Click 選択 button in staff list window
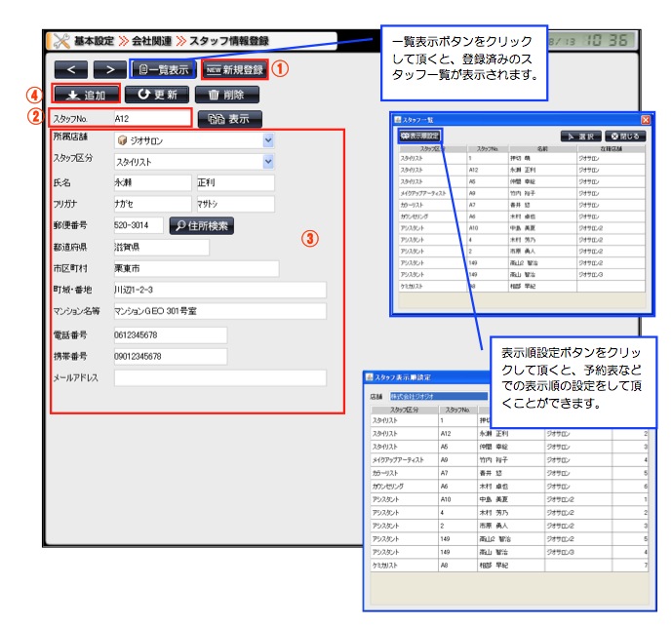672x627 pixels. (579, 136)
